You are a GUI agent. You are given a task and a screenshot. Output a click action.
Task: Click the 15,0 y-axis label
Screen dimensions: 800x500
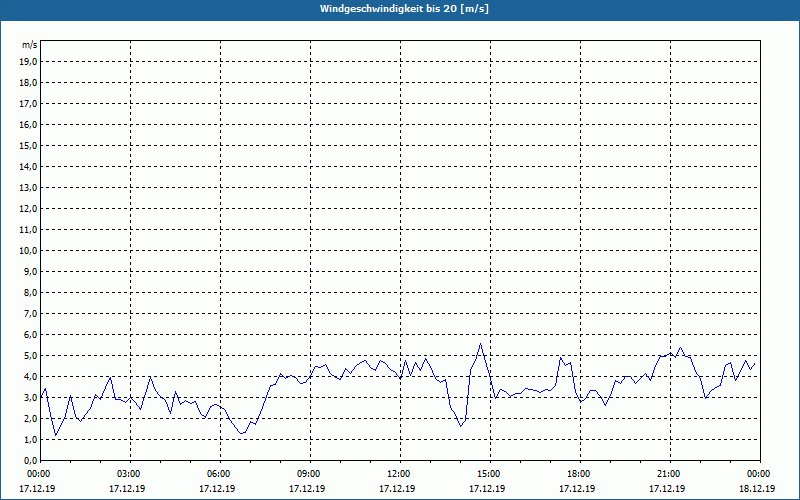(x=29, y=145)
